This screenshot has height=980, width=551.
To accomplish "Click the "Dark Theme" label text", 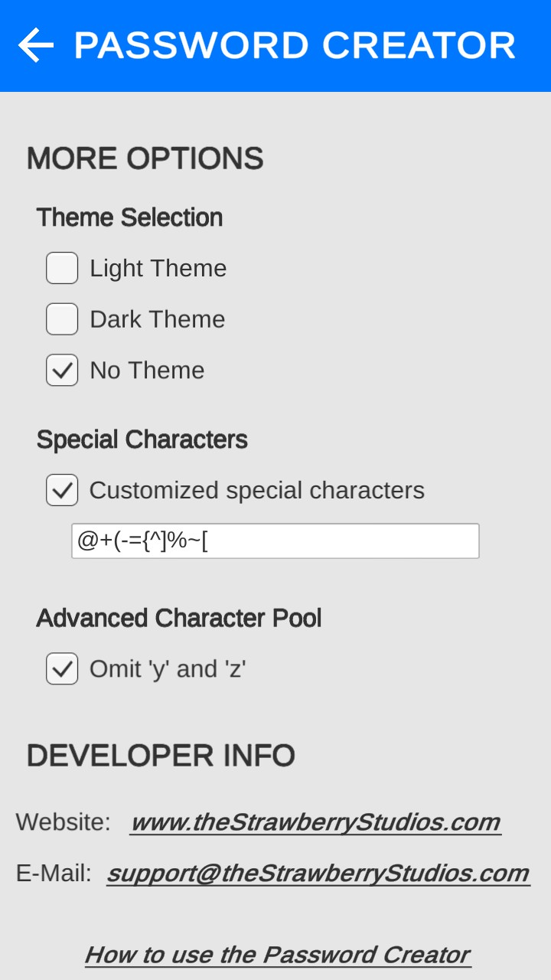I will tap(158, 319).
